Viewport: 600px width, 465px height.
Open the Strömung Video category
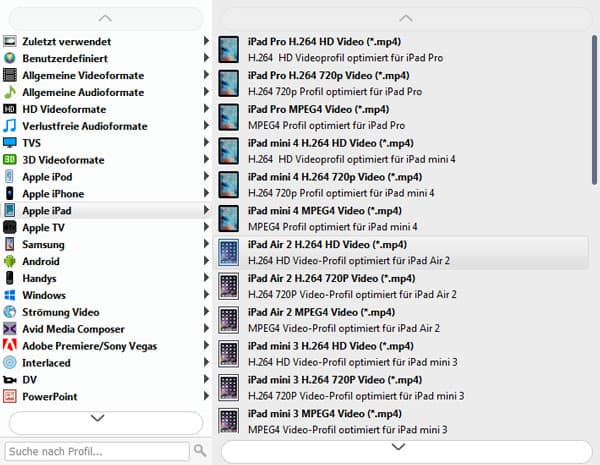pyautogui.click(x=106, y=312)
